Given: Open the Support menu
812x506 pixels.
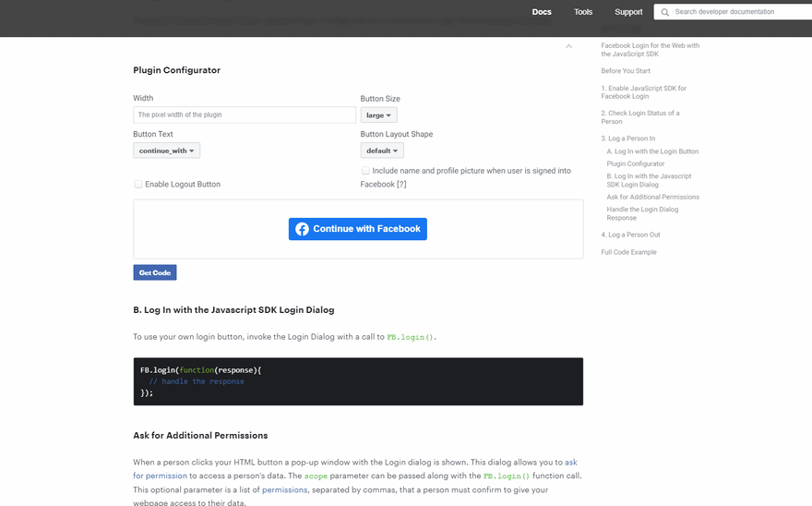Looking at the screenshot, I should pyautogui.click(x=628, y=12).
